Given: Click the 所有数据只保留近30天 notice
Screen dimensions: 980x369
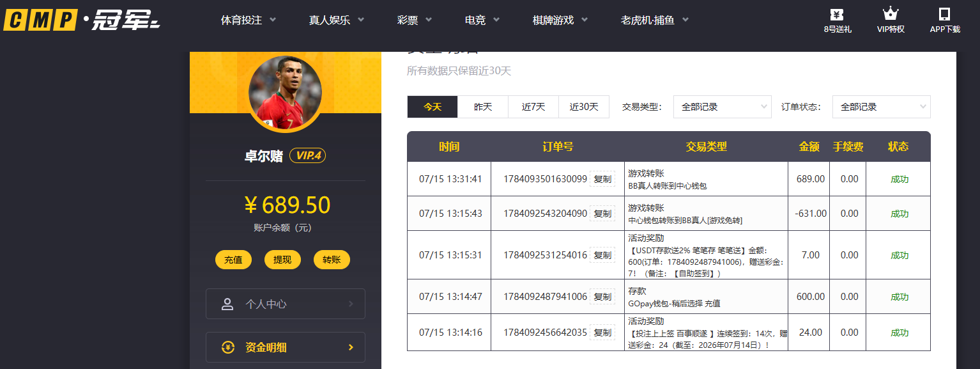Looking at the screenshot, I should (x=459, y=71).
